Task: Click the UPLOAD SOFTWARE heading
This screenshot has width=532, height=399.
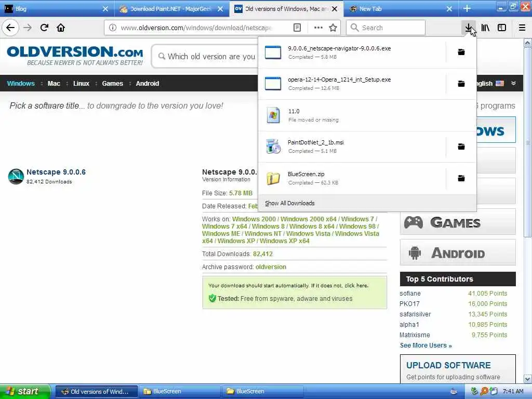Action: click(x=448, y=365)
